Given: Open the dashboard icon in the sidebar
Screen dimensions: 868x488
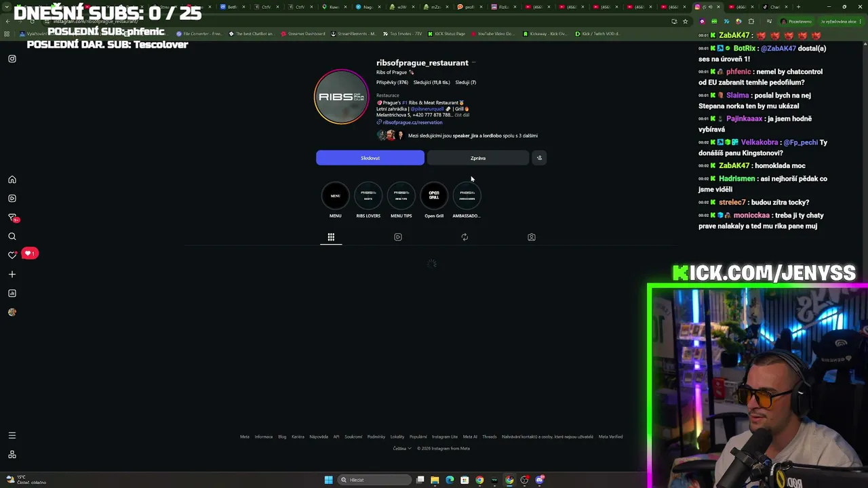Looking at the screenshot, I should (12, 293).
